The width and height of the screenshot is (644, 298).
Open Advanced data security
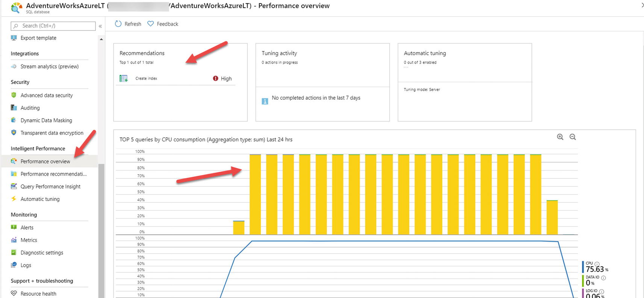(47, 96)
